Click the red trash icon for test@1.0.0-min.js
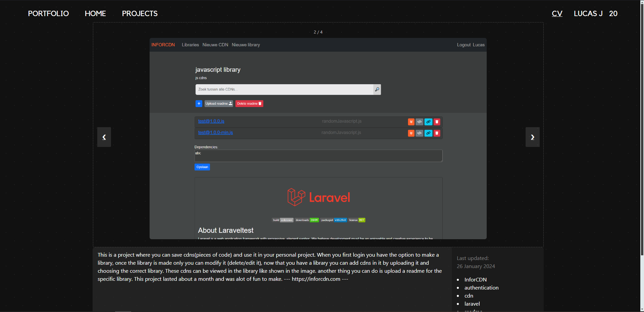644x312 pixels. point(437,133)
